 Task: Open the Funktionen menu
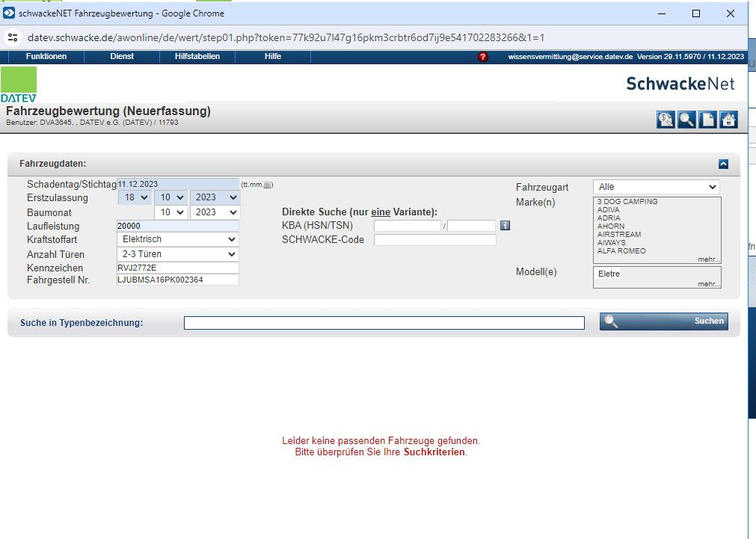(46, 57)
